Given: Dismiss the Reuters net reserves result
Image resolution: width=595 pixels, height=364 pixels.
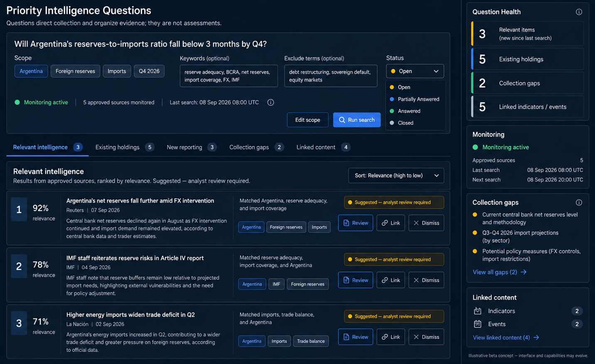Looking at the screenshot, I should (426, 223).
